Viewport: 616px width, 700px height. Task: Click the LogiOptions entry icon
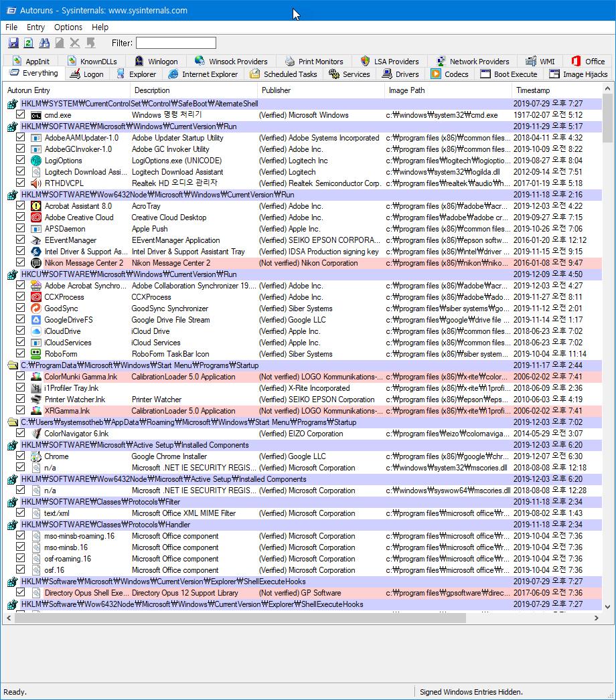[36, 161]
